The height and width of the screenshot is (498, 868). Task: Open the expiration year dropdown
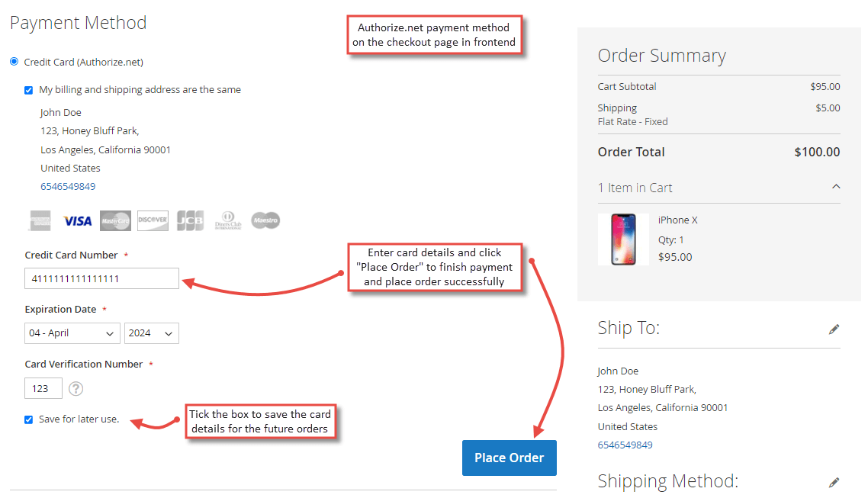151,333
